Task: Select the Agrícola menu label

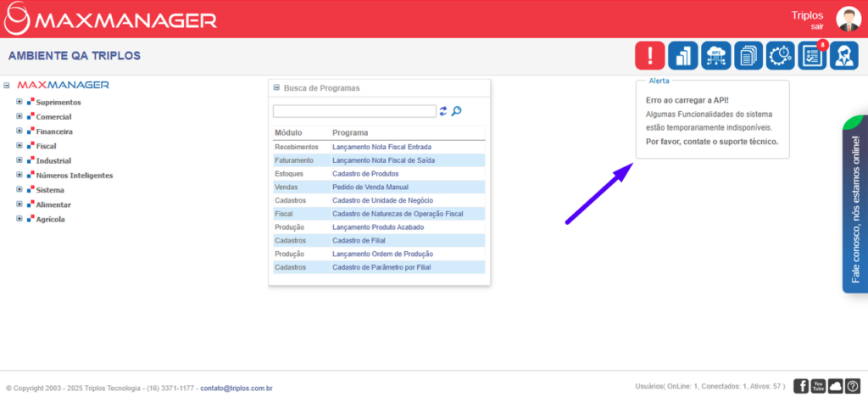Action: click(50, 219)
